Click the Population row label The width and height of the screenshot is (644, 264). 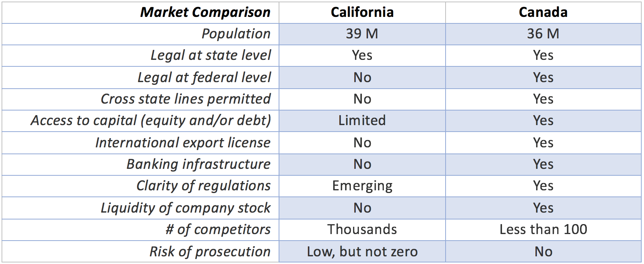[x=236, y=34]
